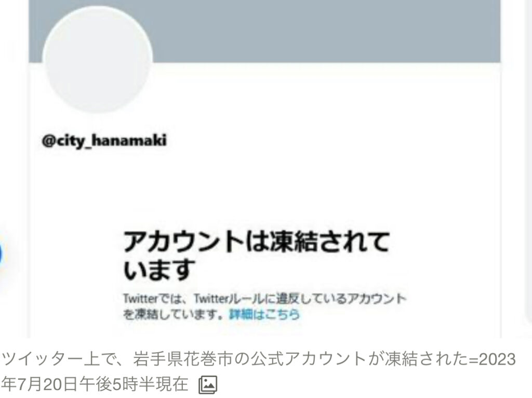Click the 年7月20日午後5時半現在 caption date
532x398 pixels.
pyautogui.click(x=95, y=384)
